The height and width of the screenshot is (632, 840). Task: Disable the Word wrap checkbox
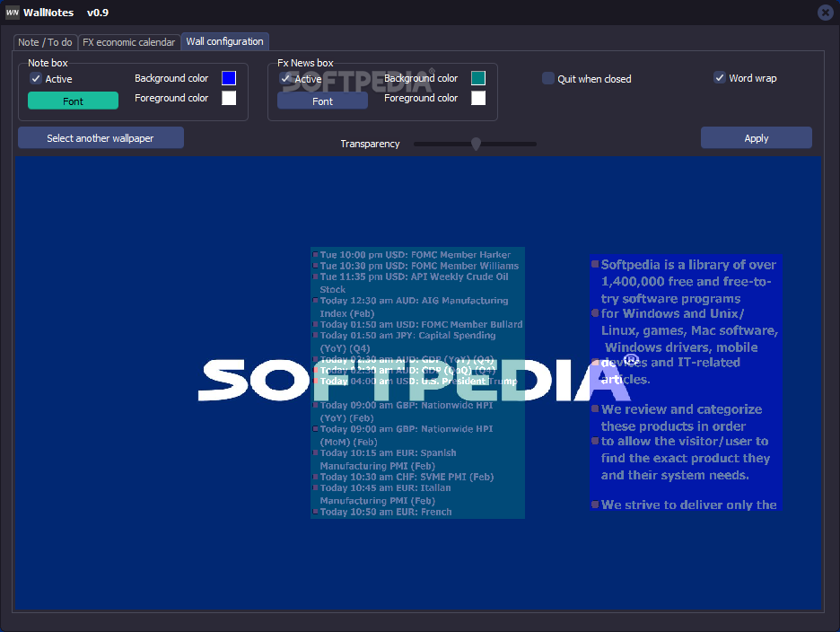click(720, 78)
